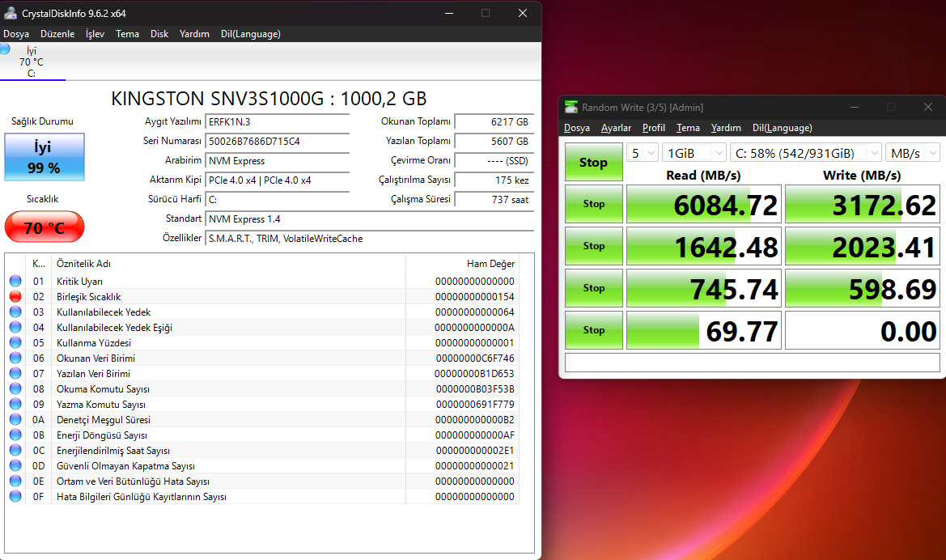The width and height of the screenshot is (946, 560).
Task: Click the Okunan Toplamı value 6217 GB
Action: [x=494, y=122]
